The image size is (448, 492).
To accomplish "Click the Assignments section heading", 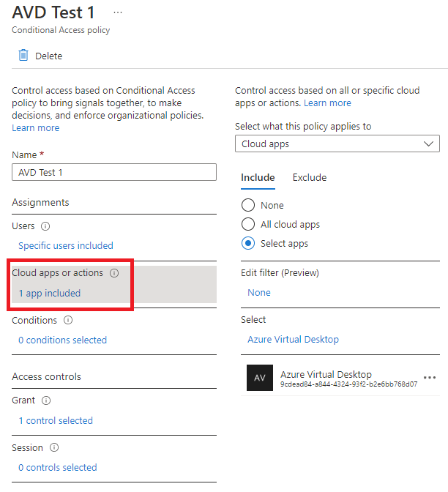I will coord(40,202).
